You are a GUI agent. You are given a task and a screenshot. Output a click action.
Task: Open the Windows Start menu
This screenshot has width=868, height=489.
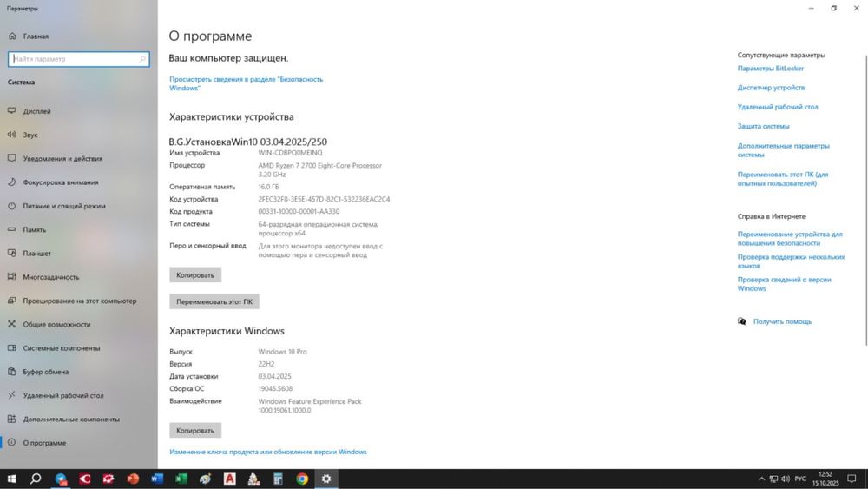[x=11, y=479]
